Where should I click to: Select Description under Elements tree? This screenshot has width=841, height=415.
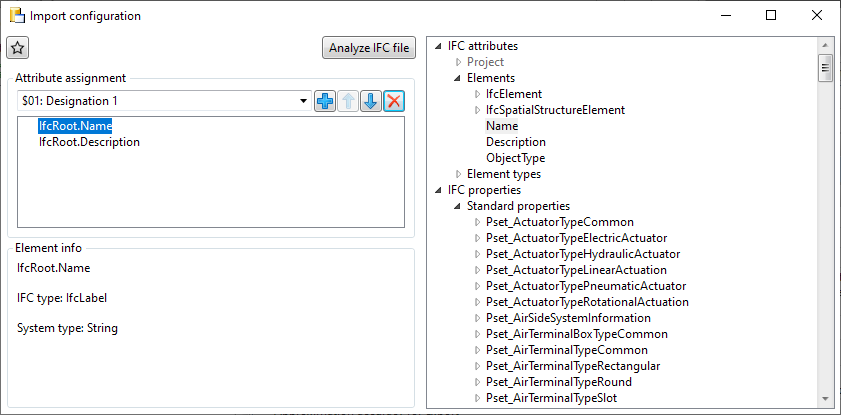tap(516, 142)
